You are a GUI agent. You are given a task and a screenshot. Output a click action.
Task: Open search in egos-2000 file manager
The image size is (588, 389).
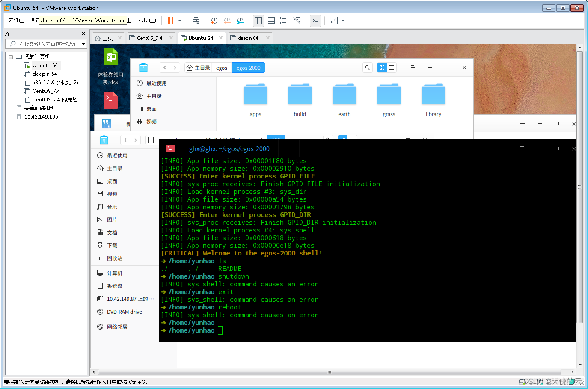[367, 68]
